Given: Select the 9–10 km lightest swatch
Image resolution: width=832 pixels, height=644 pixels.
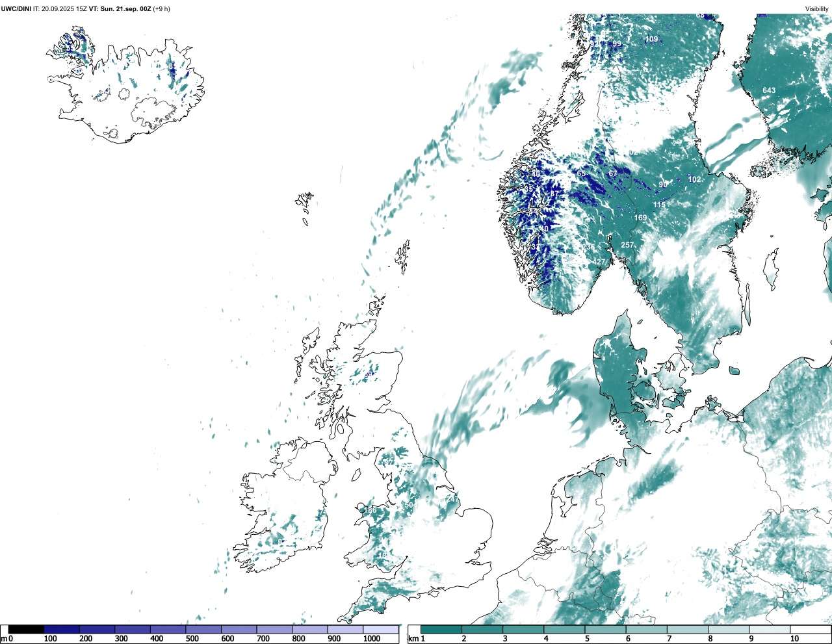Looking at the screenshot, I should 769,629.
